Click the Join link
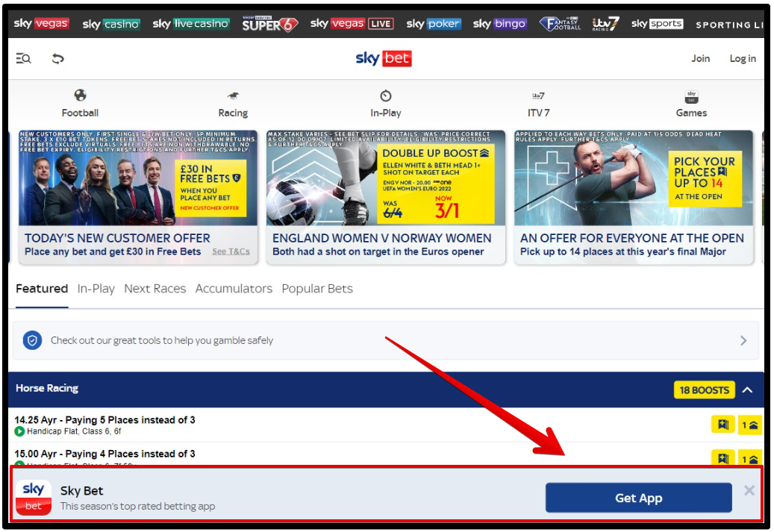The height and width of the screenshot is (532, 774). (700, 58)
